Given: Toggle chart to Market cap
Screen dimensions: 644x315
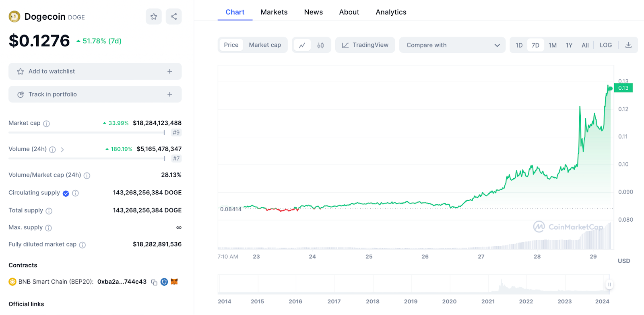Looking at the screenshot, I should click(x=265, y=45).
